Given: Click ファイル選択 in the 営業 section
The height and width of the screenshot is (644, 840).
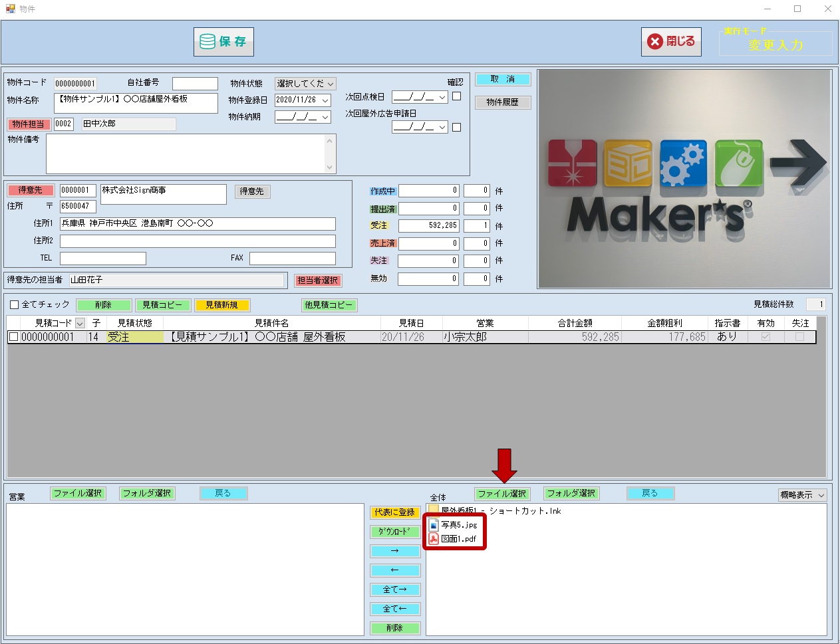Looking at the screenshot, I should tap(78, 493).
